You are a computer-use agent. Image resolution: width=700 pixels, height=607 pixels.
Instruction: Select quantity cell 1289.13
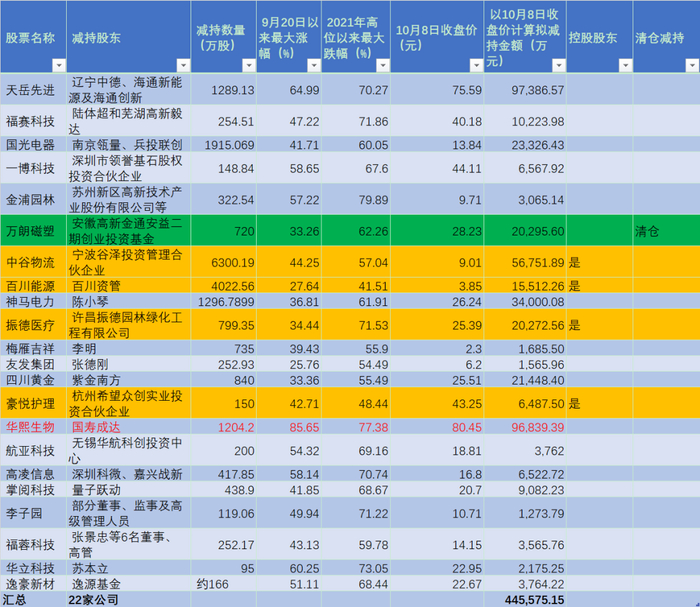pyautogui.click(x=224, y=89)
